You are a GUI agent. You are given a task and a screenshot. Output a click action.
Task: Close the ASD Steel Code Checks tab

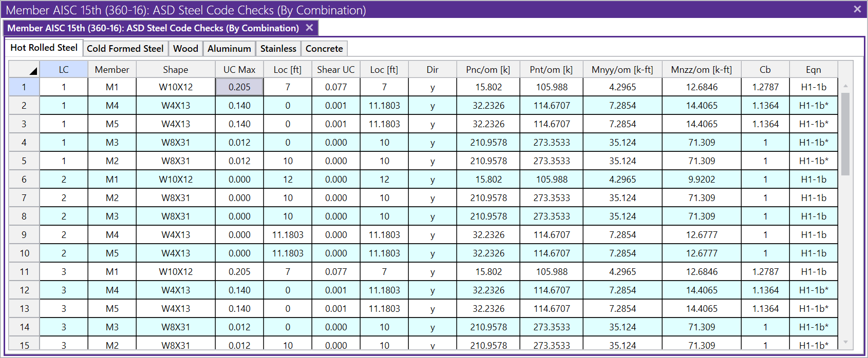coord(309,28)
